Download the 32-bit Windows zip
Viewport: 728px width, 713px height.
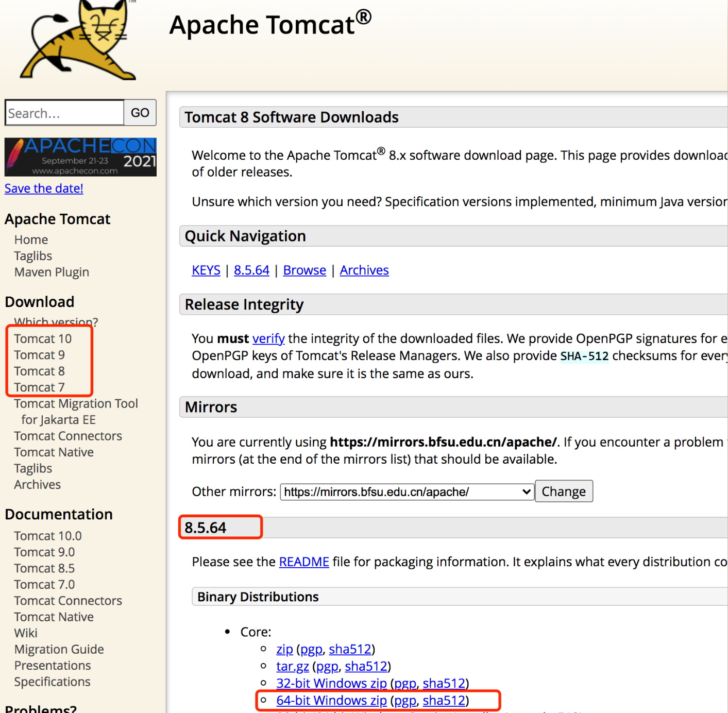tap(331, 684)
